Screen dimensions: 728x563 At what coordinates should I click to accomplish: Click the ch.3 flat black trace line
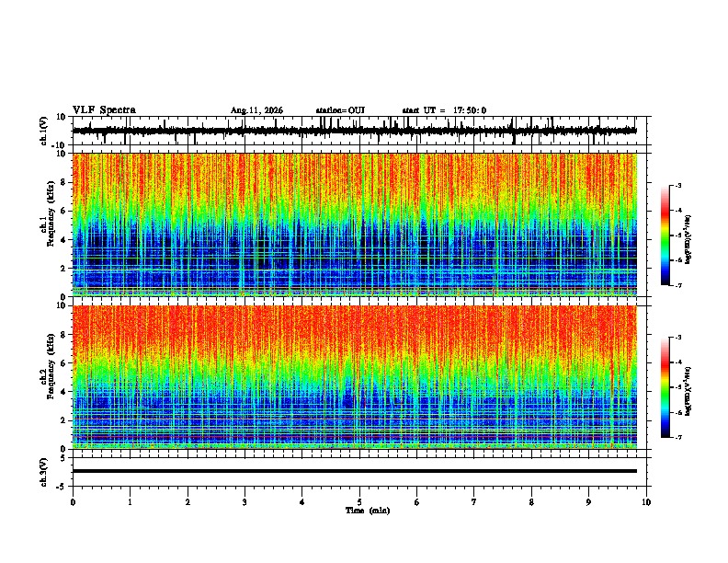tap(355, 471)
